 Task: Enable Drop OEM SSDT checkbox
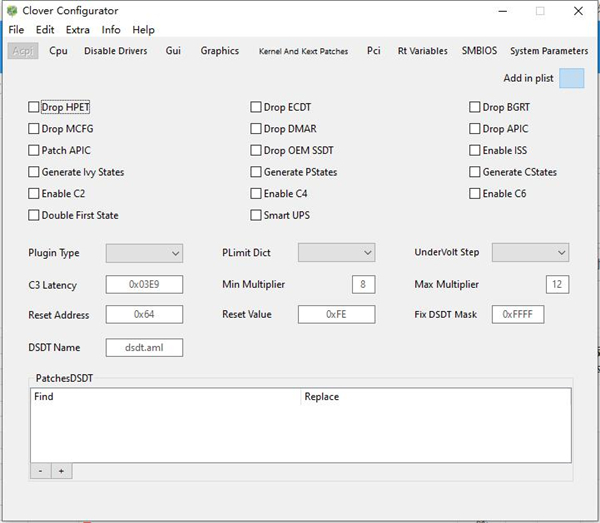[256, 151]
